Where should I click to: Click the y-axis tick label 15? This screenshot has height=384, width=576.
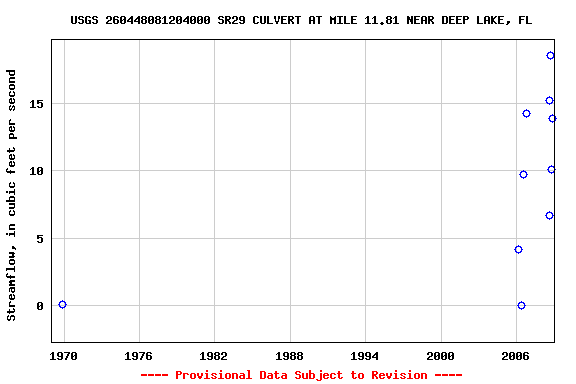(x=36, y=104)
